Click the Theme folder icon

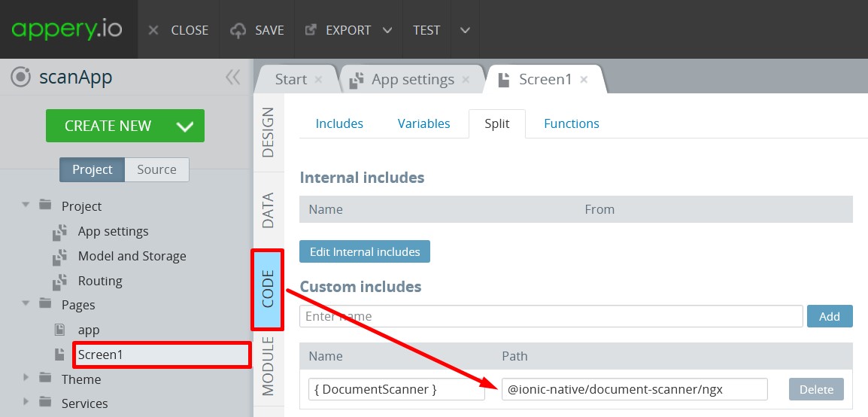(46, 378)
